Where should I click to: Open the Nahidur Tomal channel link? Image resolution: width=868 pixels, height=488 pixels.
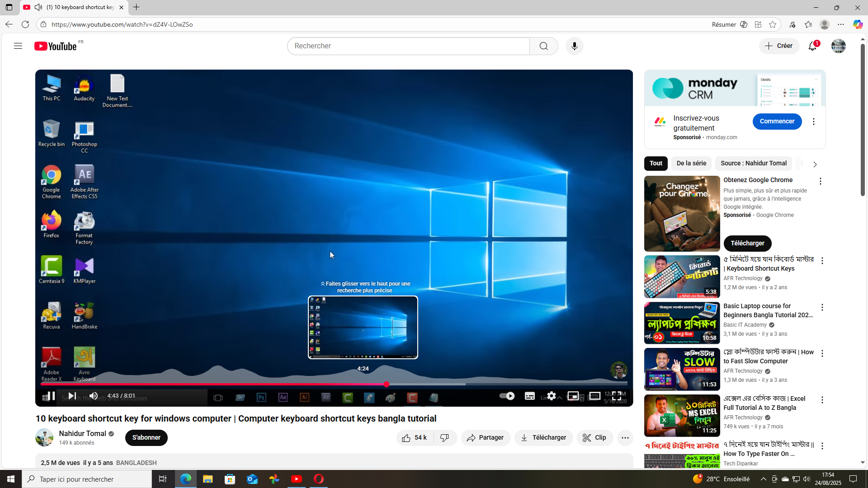pyautogui.click(x=82, y=434)
